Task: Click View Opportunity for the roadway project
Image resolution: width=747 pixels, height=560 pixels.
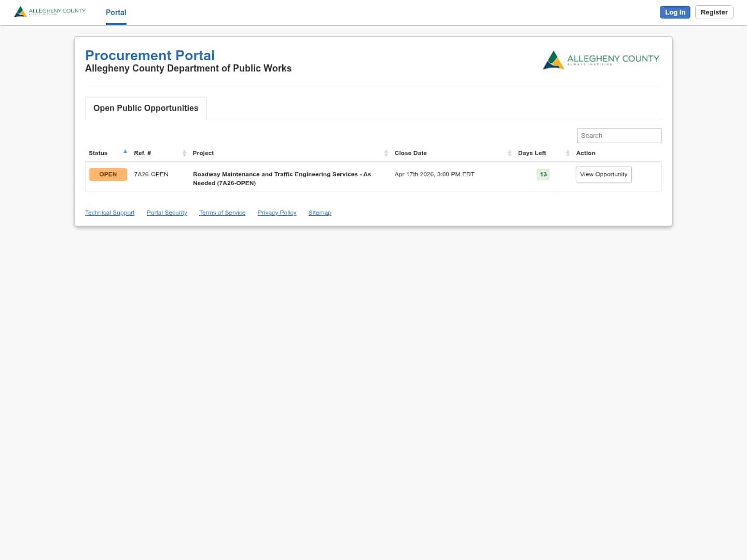Action: point(603,174)
